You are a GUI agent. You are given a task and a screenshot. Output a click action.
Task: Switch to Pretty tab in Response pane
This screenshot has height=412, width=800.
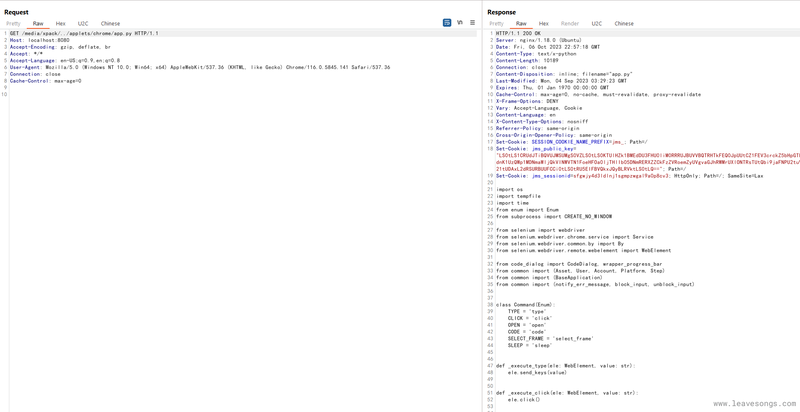[497, 23]
